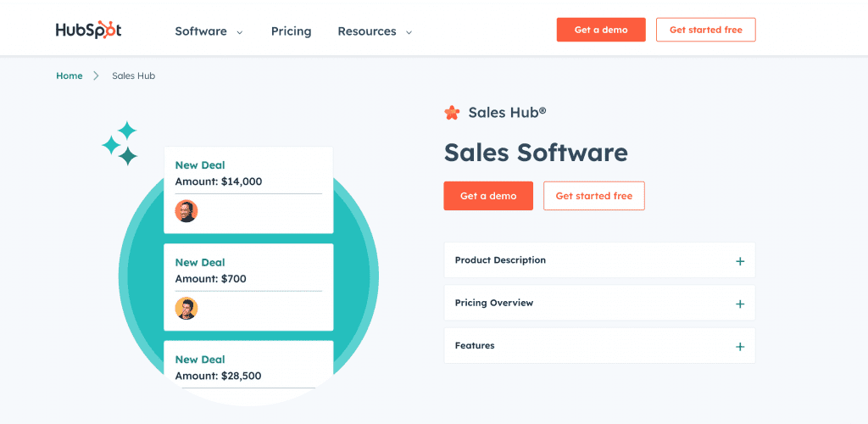This screenshot has width=868, height=424.
Task: Click the plus icon beside Pricing Overview
Action: (x=740, y=304)
